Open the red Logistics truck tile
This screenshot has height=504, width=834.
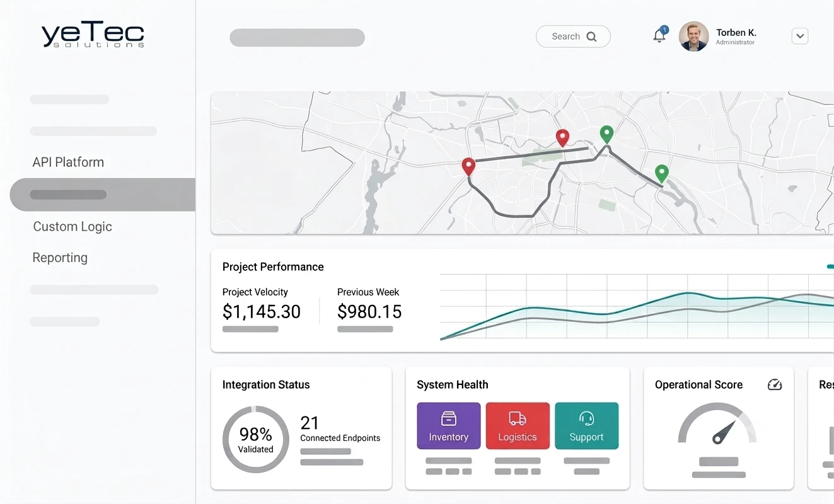(x=518, y=426)
